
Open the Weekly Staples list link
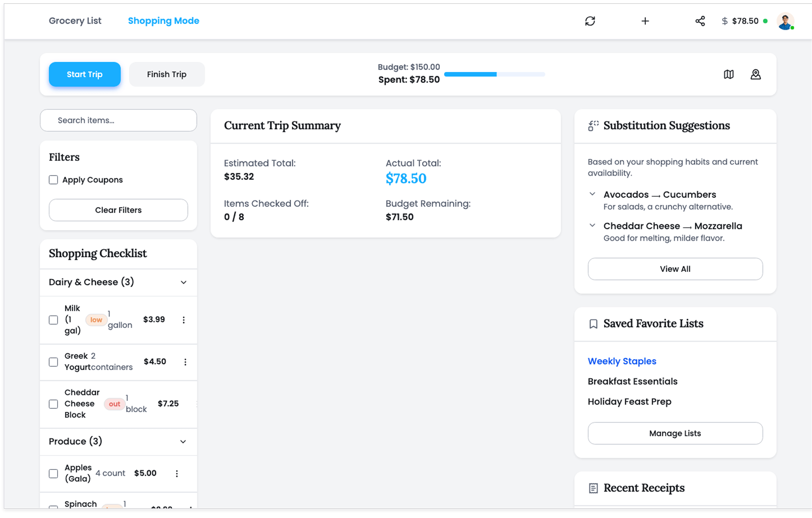(622, 361)
